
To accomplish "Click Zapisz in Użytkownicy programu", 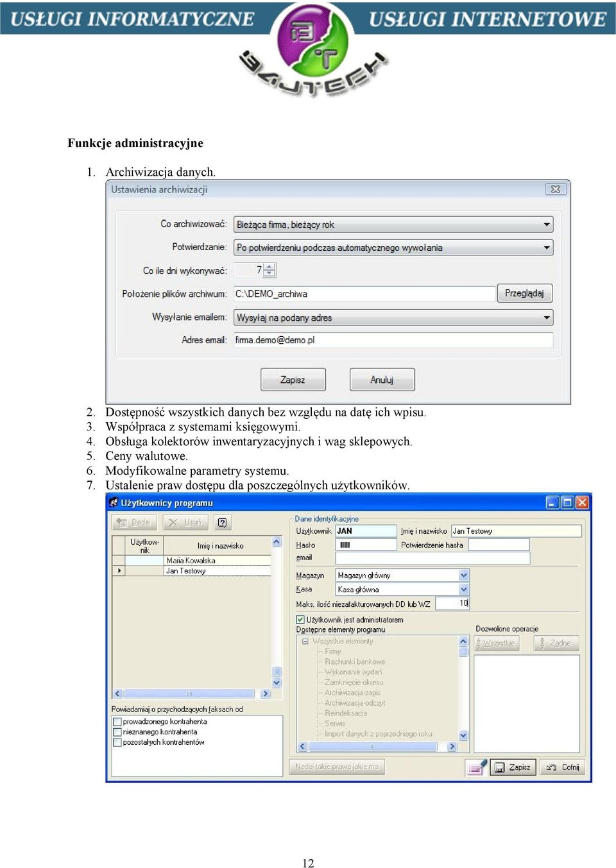I will pyautogui.click(x=513, y=767).
